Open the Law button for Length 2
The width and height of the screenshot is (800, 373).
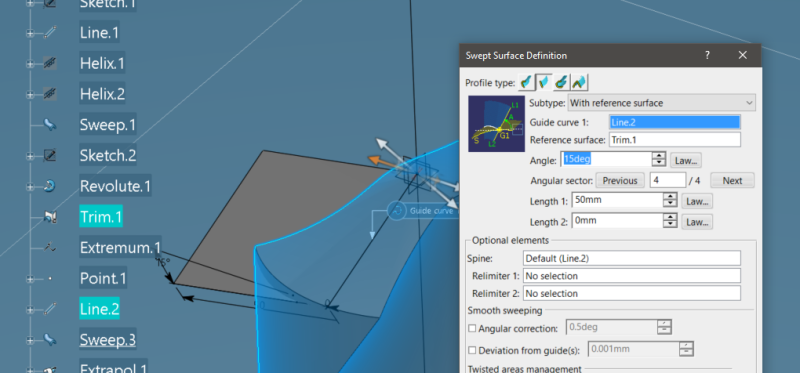697,222
